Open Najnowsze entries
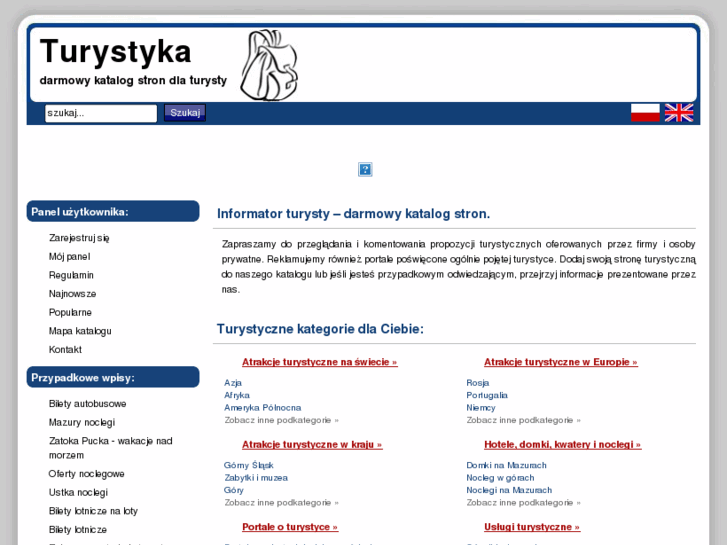The image size is (727, 545). (73, 294)
